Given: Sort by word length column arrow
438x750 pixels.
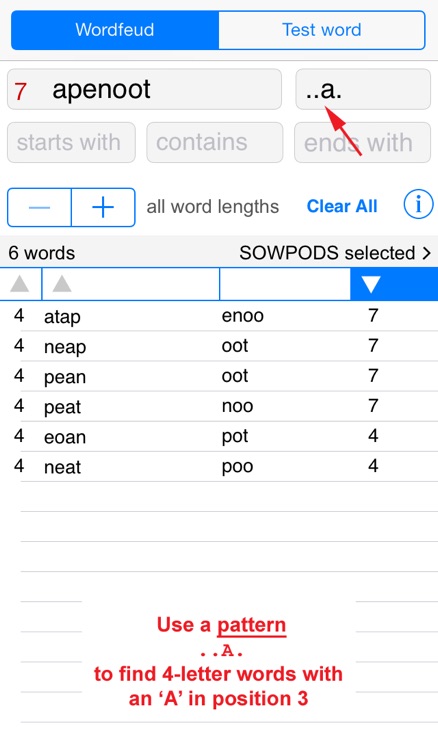Looking at the screenshot, I should [20, 284].
